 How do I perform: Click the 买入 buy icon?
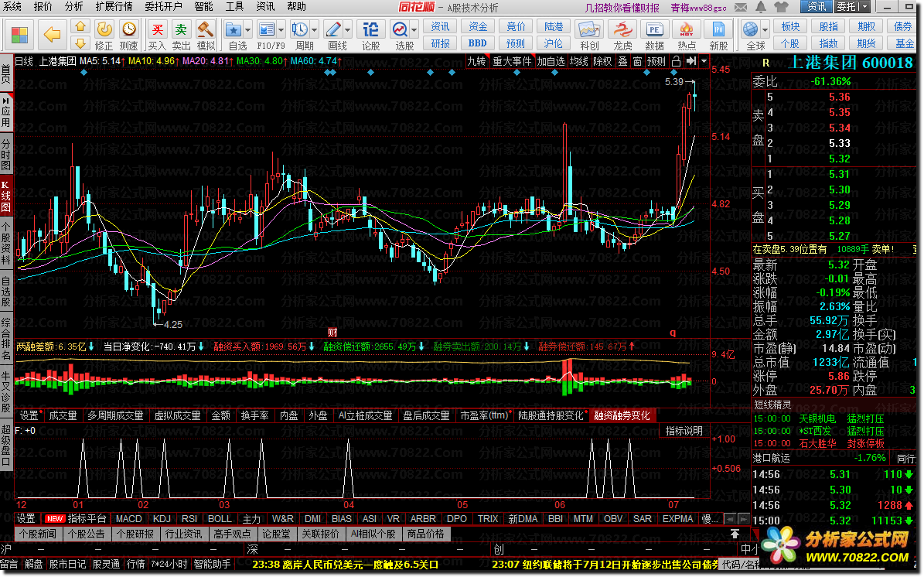pyautogui.click(x=157, y=29)
